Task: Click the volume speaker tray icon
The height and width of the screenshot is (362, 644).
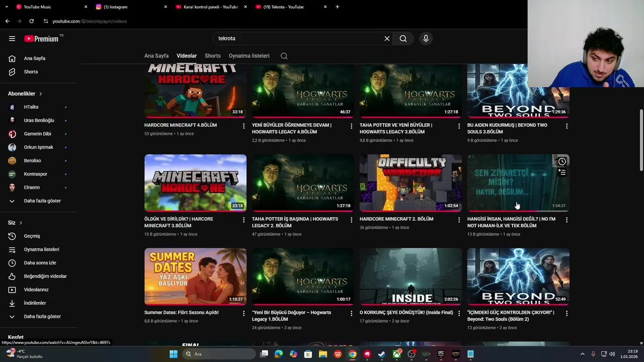Action: point(612,354)
